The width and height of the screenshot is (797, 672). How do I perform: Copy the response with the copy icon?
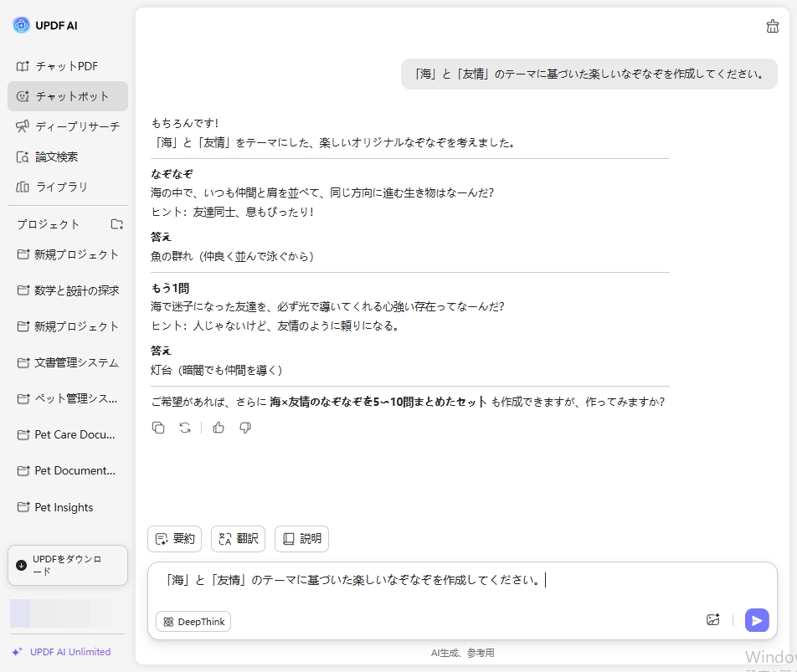tap(158, 428)
